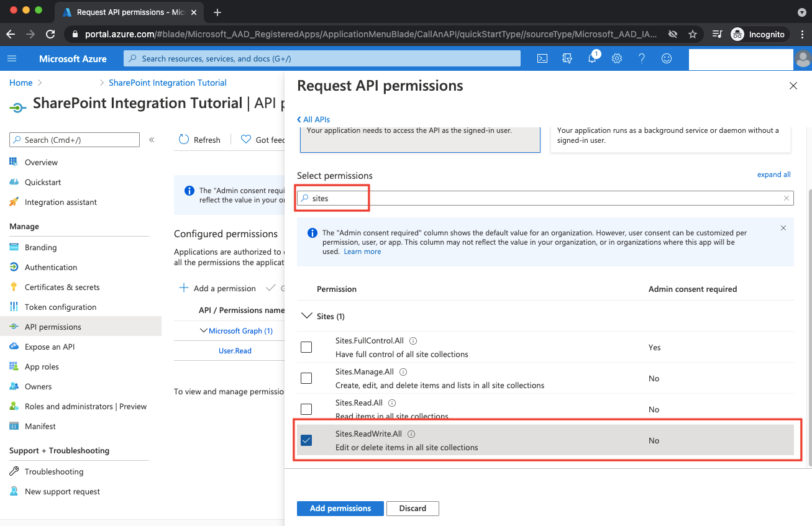
Task: Open the Chrome media control icon
Action: coord(717,34)
